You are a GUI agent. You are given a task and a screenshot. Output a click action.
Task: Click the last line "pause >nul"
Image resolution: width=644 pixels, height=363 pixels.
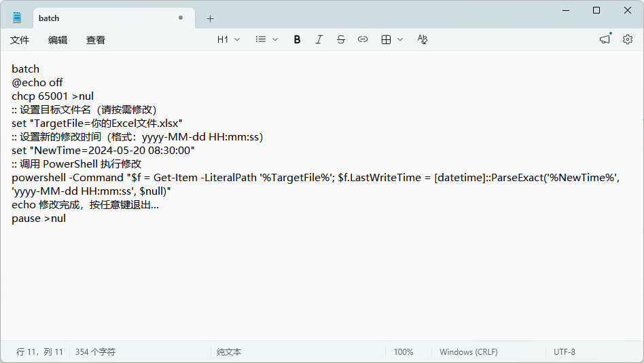(39, 218)
